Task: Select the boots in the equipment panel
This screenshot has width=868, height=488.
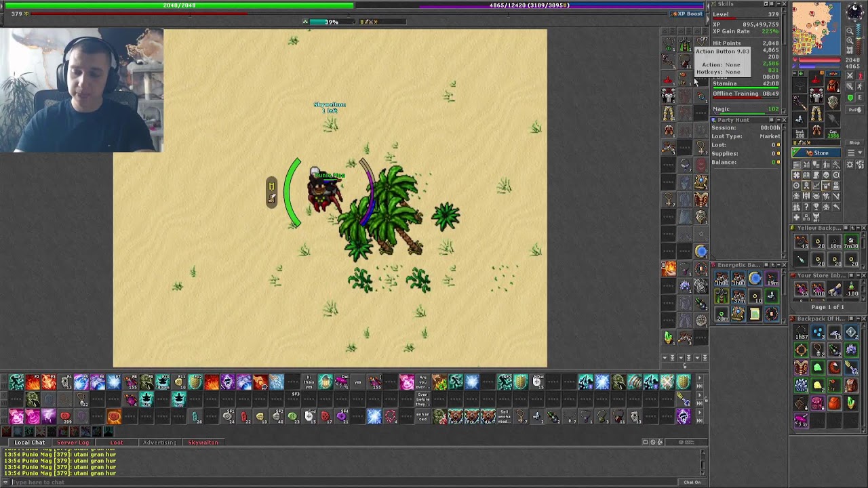Action: click(x=816, y=129)
